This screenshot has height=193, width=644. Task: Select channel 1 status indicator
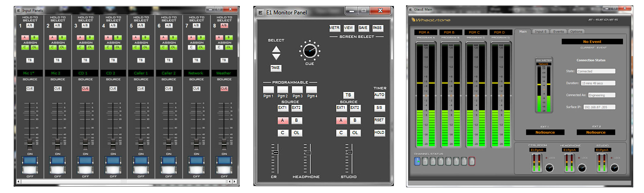coord(417,161)
